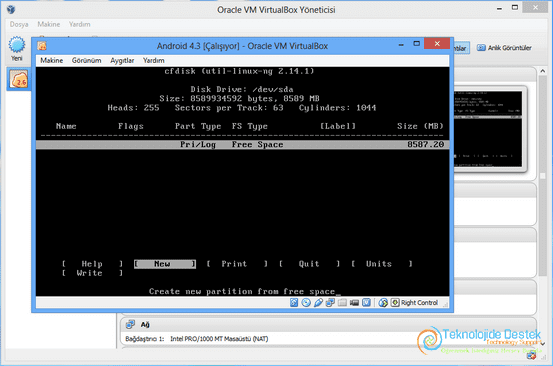The width and height of the screenshot is (553, 366).
Task: Open the Makine menu in the Android VM window
Action: 51,60
